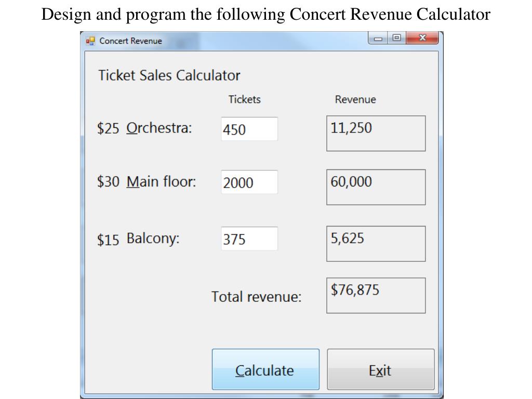Click the Ticket Sales Calculator heading

click(169, 75)
